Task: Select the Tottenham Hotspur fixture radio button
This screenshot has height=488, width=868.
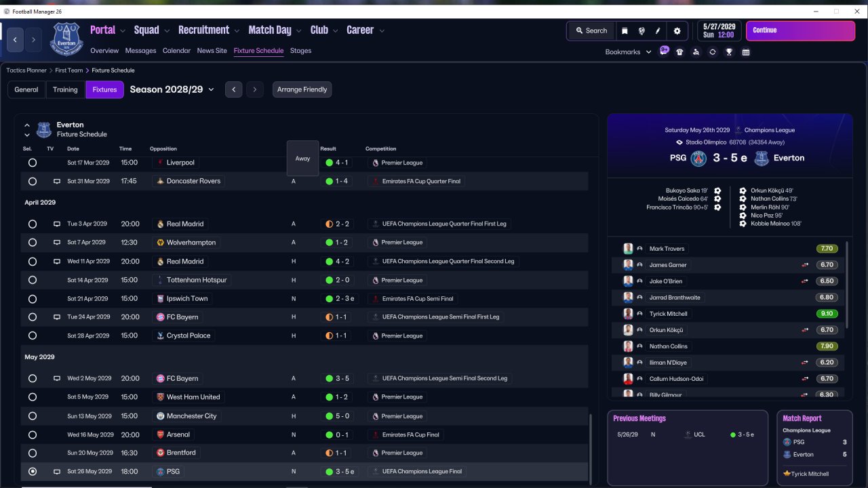Action: tap(33, 280)
